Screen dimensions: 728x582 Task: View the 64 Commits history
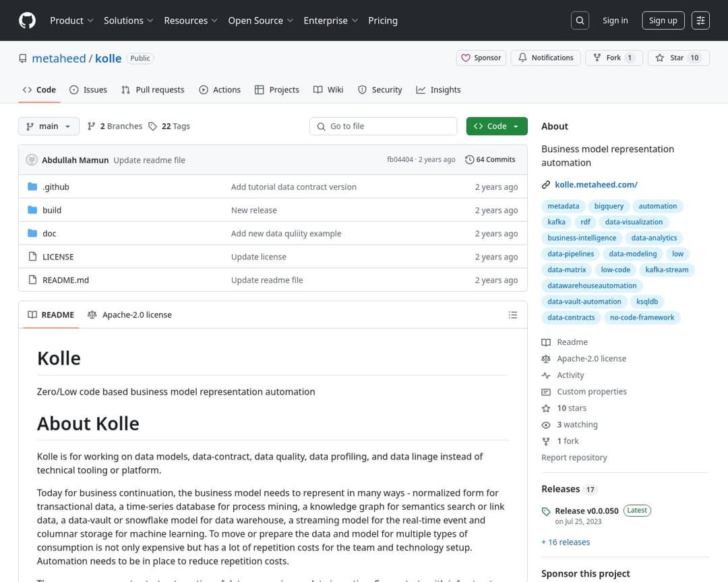(490, 160)
